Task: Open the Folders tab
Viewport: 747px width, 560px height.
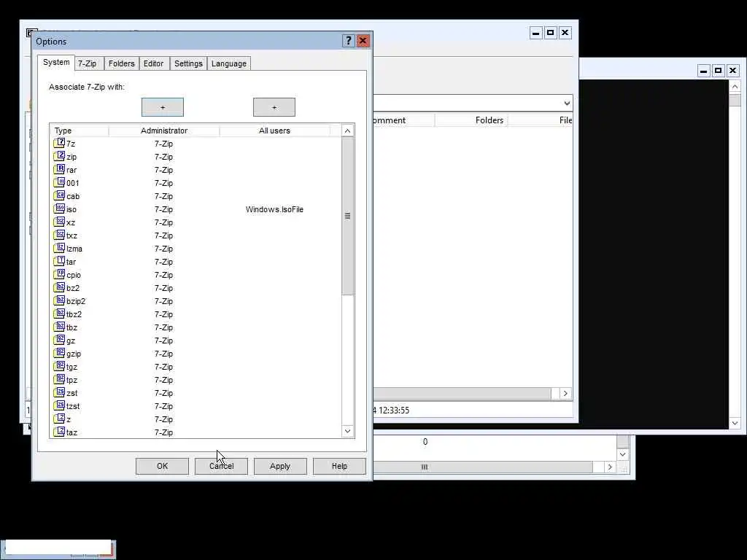Action: (122, 63)
